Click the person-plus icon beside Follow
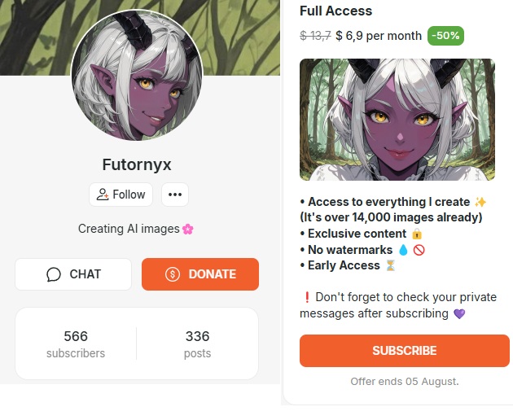The image size is (513, 420). pos(103,195)
